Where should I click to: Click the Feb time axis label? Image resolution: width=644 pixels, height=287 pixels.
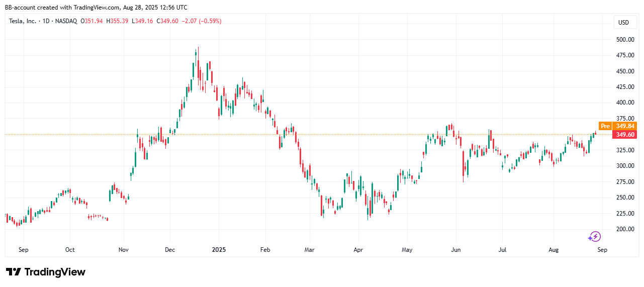click(x=265, y=250)
